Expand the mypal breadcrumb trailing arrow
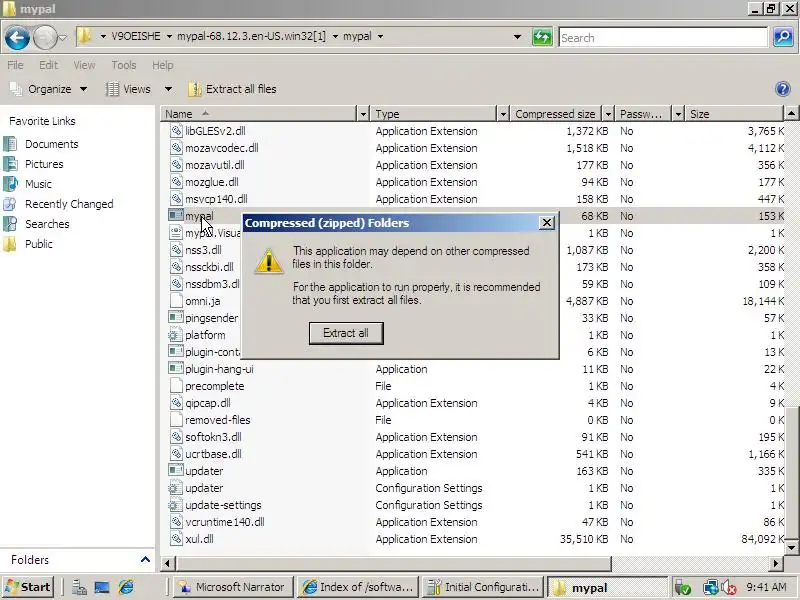 tap(380, 36)
